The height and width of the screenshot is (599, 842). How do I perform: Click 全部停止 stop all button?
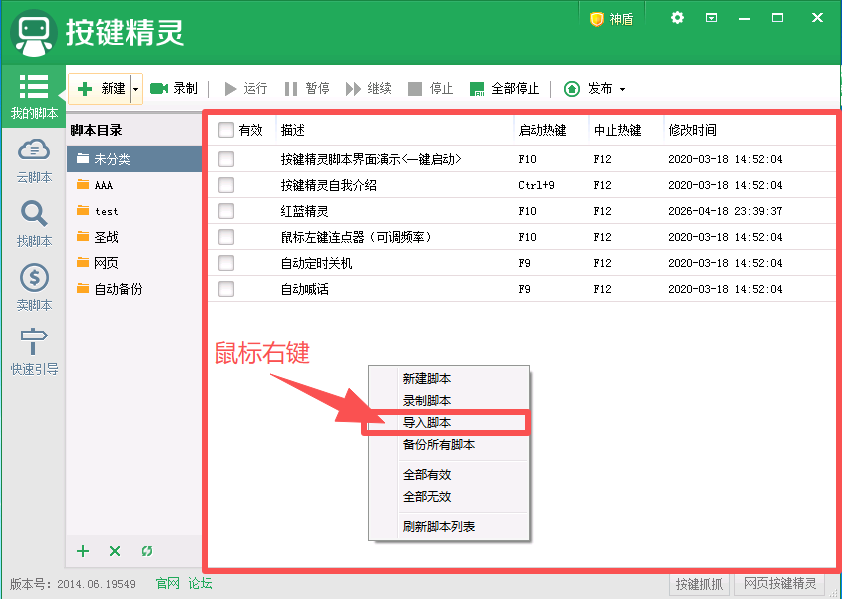click(504, 89)
